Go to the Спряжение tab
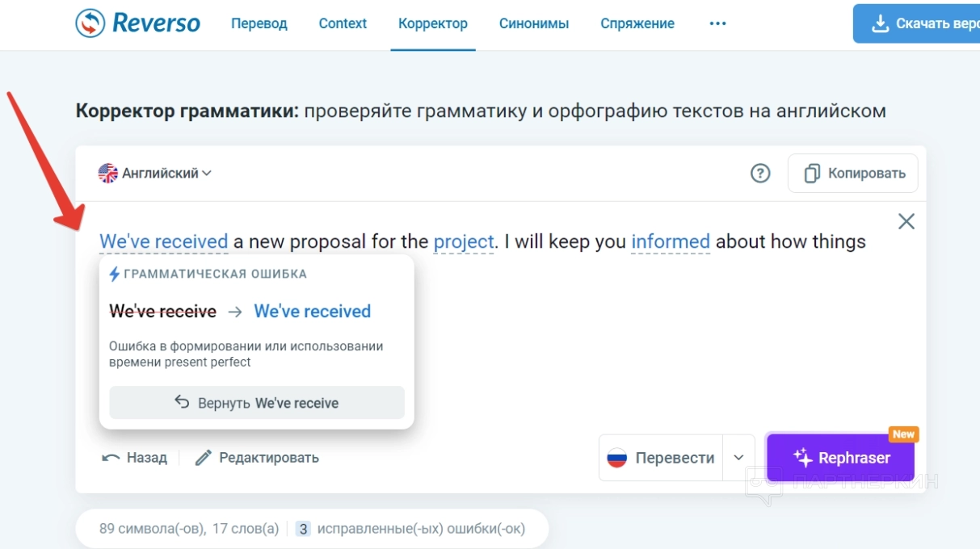980x549 pixels. 637,23
